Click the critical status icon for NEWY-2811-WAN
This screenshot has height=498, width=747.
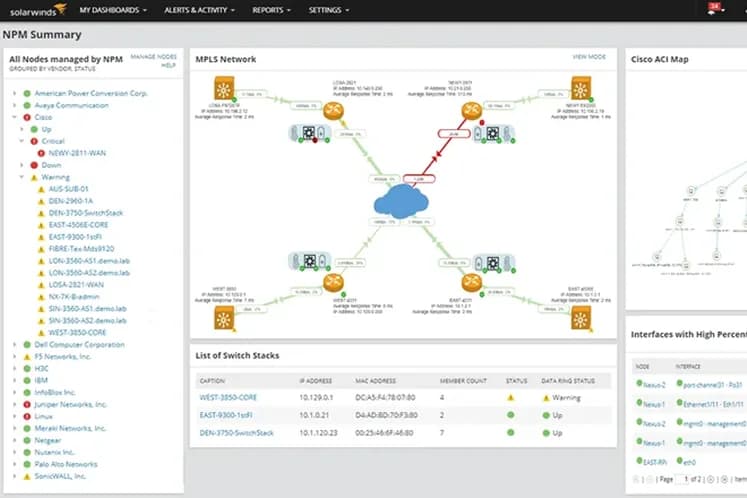41,153
